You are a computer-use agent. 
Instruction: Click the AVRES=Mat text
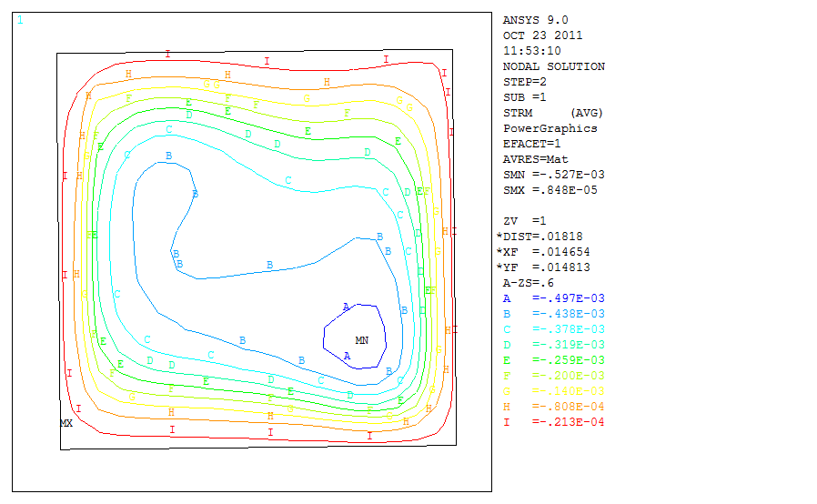535,159
